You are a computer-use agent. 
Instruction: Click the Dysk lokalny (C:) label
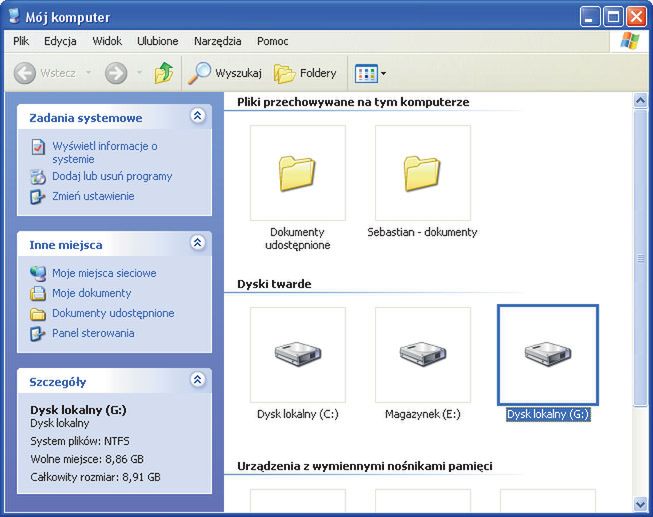click(298, 415)
